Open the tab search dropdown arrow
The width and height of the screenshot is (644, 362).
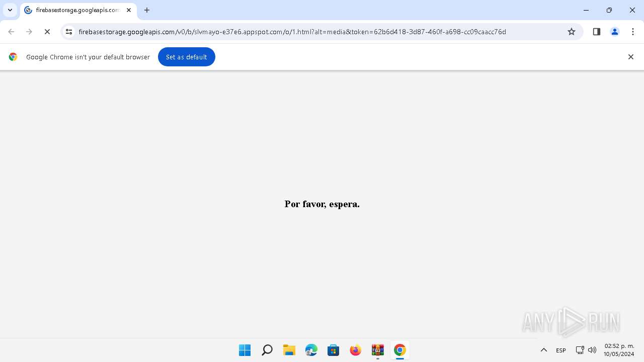coord(10,10)
